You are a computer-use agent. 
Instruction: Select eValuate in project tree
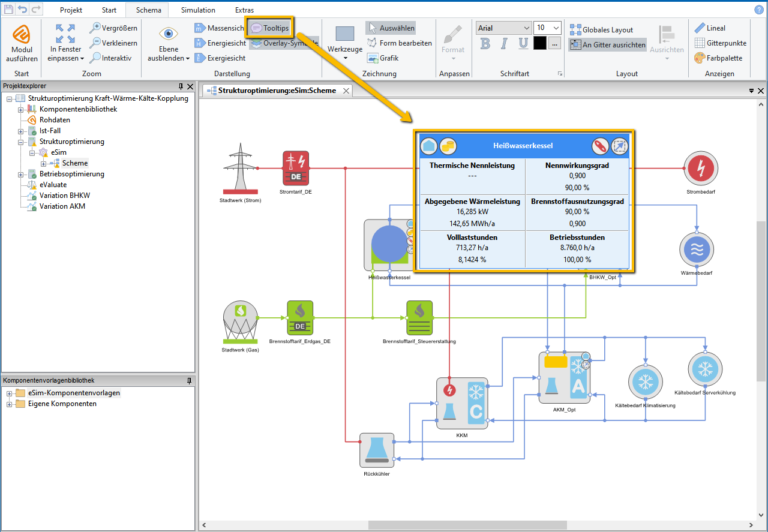(x=53, y=185)
